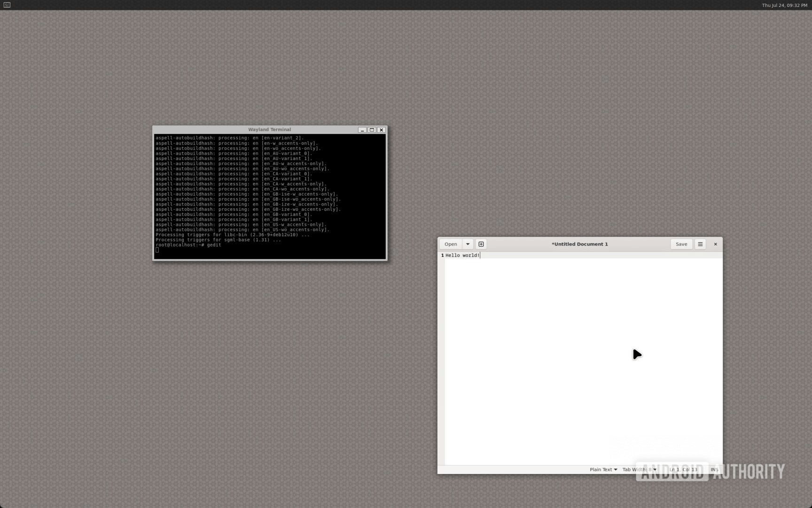Toggle overwrite mode via the INS indicator

pyautogui.click(x=714, y=469)
